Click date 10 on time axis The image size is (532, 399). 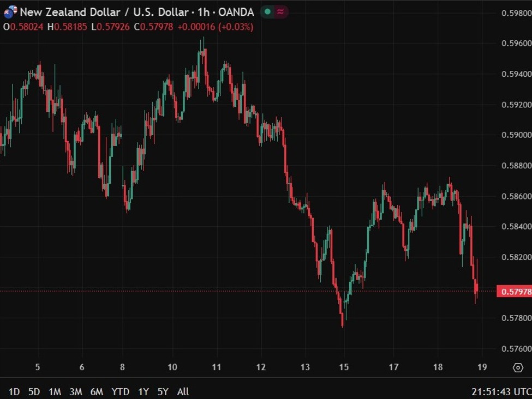point(172,367)
